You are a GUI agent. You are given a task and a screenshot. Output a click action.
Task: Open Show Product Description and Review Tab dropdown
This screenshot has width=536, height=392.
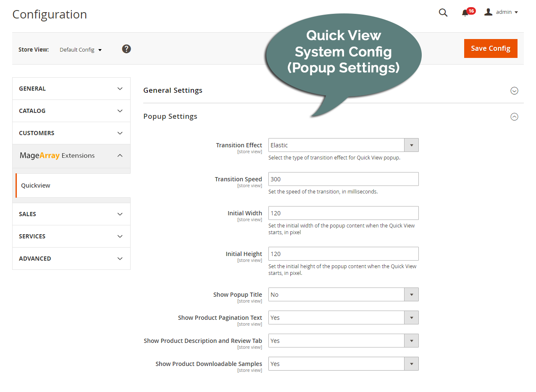411,340
